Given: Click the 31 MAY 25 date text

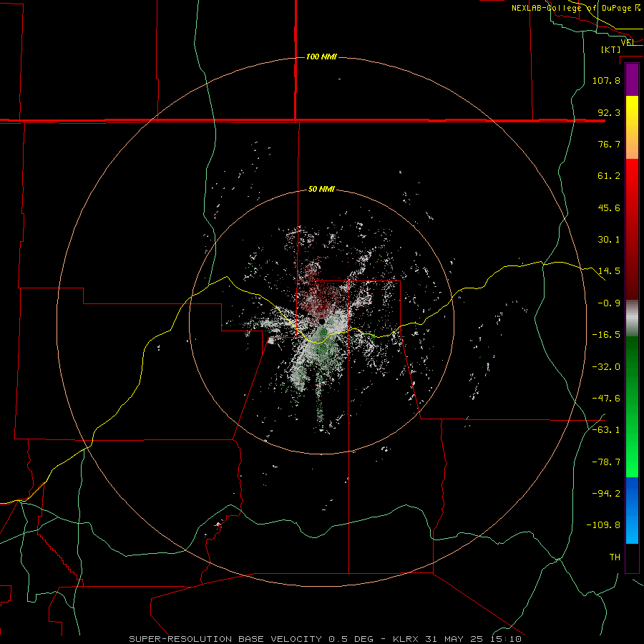Looking at the screenshot, I should pyautogui.click(x=456, y=639).
